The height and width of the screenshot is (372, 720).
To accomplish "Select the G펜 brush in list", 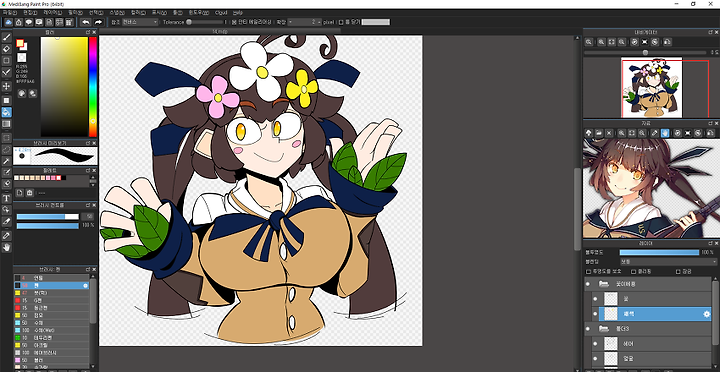I will point(52,300).
